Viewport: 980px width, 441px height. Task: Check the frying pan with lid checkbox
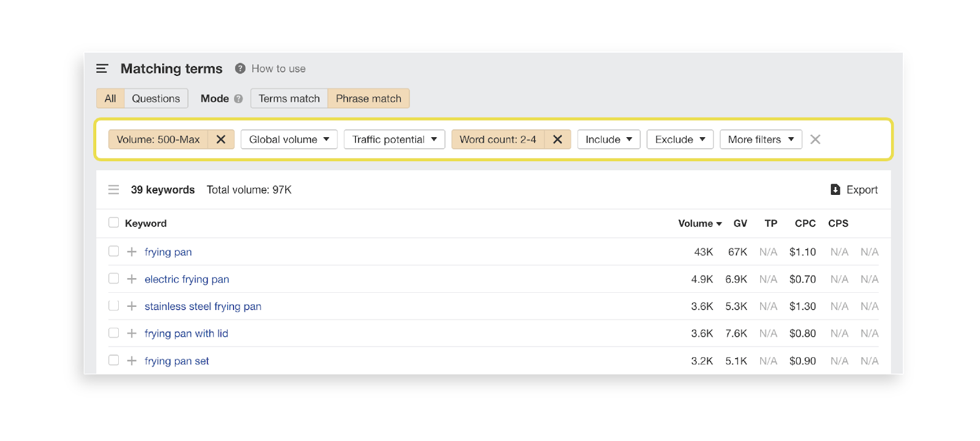coord(113,333)
